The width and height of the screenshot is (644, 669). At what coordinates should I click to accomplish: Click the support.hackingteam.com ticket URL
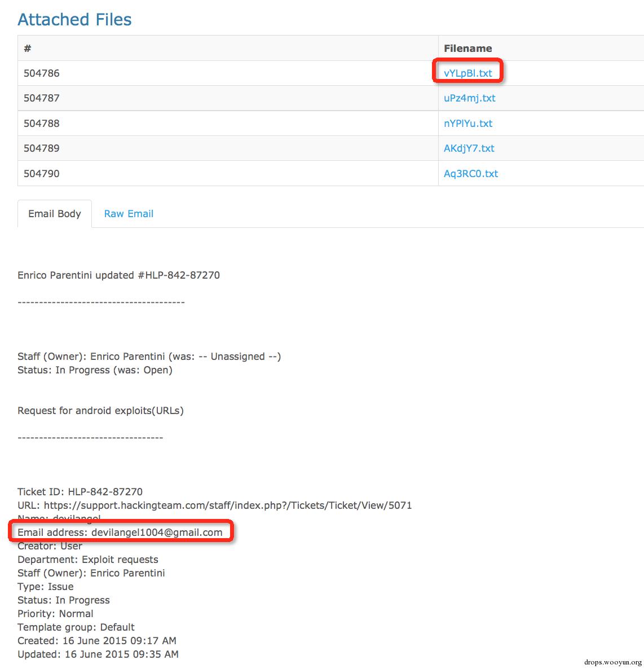click(228, 505)
